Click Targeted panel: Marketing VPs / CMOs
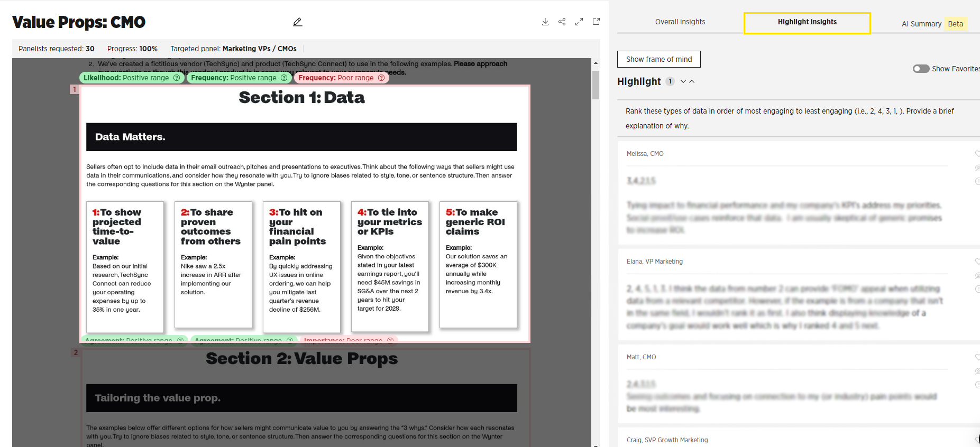The width and height of the screenshot is (980, 447). coord(233,49)
